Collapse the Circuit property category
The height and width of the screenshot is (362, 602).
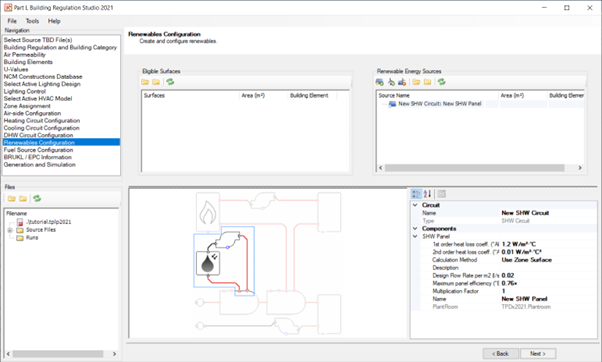(415, 205)
